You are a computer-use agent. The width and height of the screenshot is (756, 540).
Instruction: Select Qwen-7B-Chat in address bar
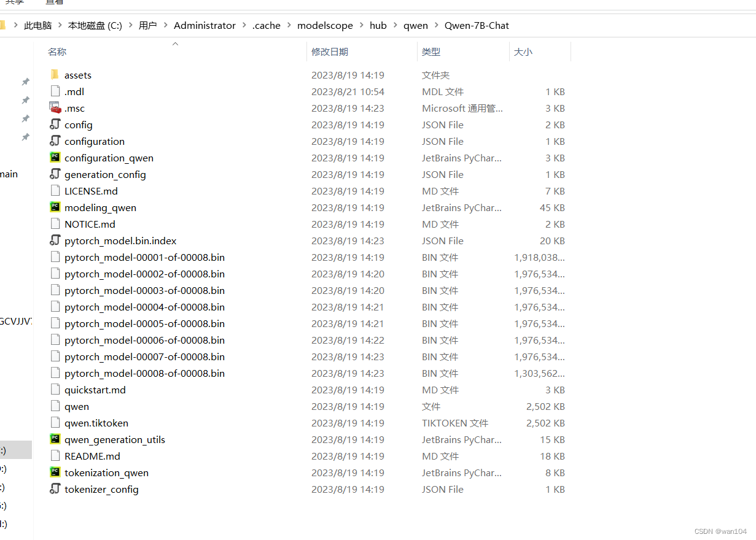pyautogui.click(x=477, y=26)
